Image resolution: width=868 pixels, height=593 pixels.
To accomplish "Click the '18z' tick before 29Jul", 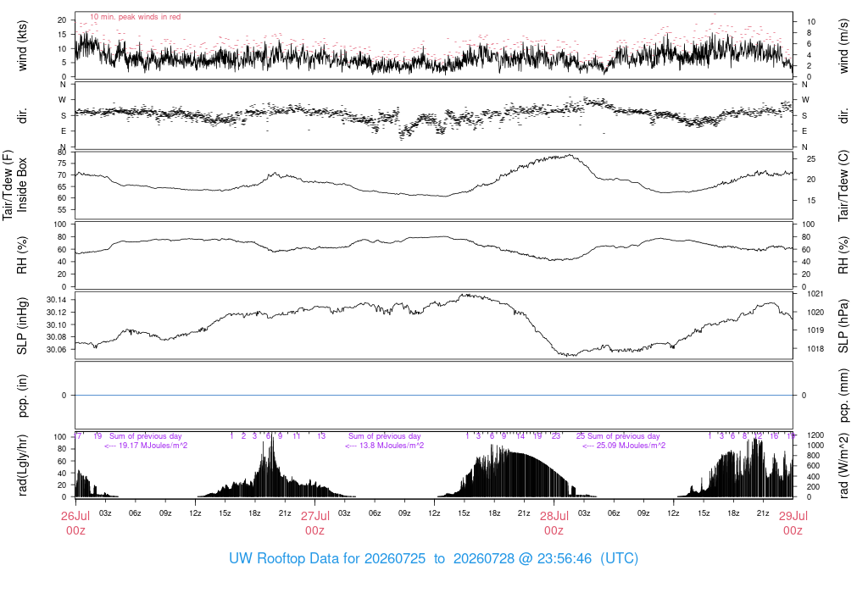I will tap(733, 513).
